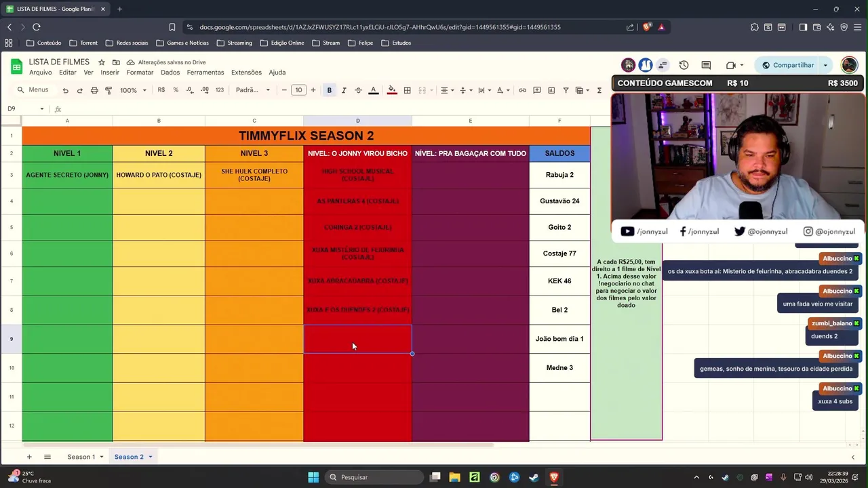
Task: Select row 9 header
Action: pos(11,339)
